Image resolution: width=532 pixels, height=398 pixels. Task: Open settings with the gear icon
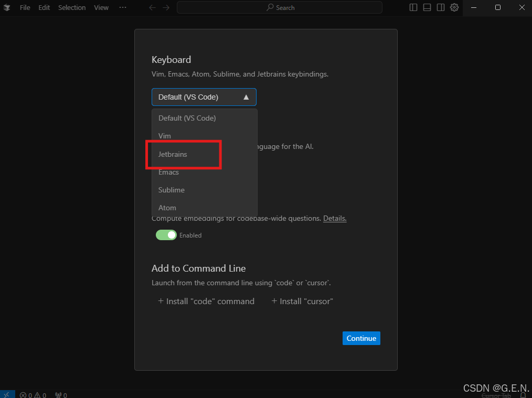[454, 7]
